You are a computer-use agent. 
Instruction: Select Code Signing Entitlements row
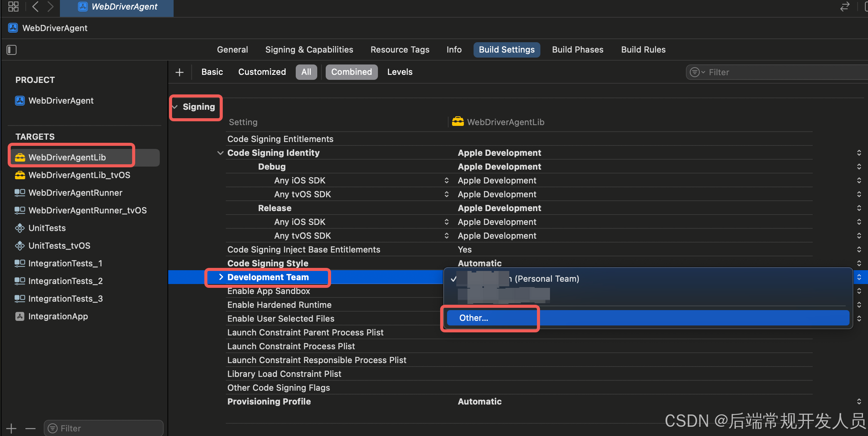tap(519, 139)
